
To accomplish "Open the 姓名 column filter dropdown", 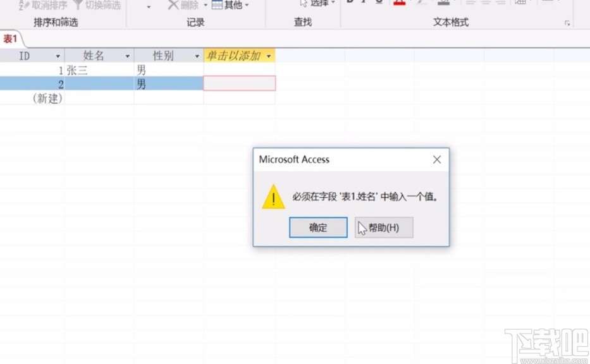I will tap(128, 56).
